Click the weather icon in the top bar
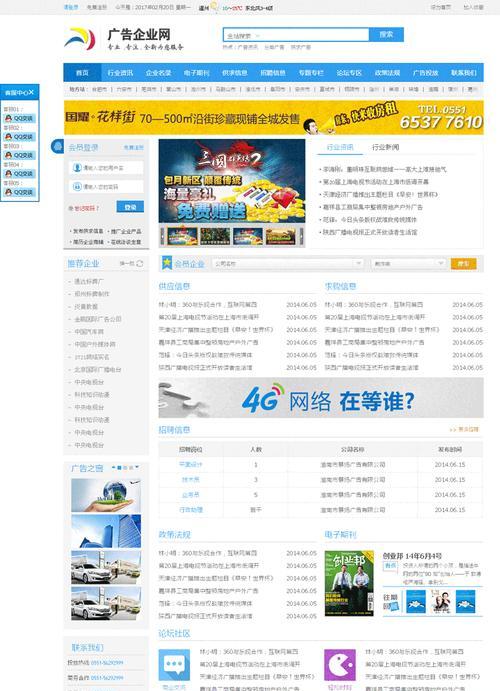500x691 pixels. tap(214, 6)
